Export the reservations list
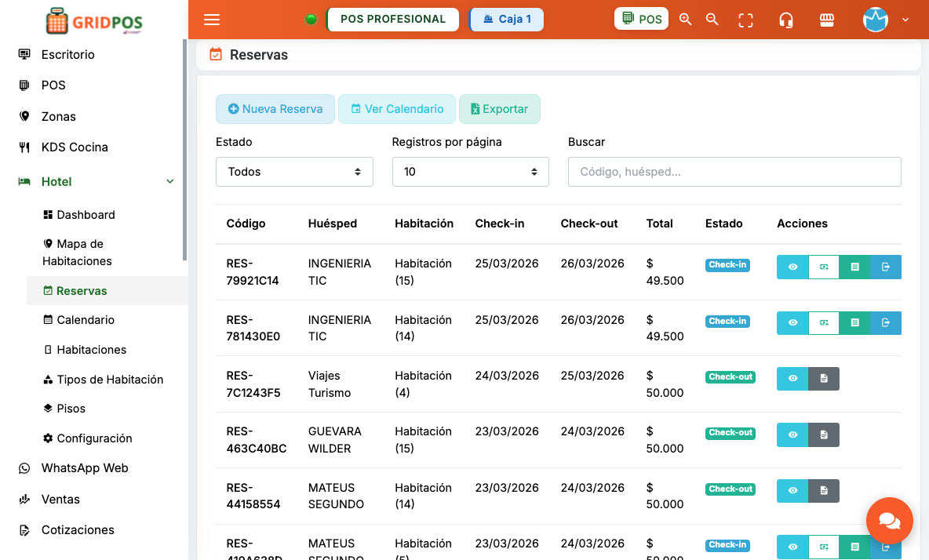929x560 pixels. [500, 109]
